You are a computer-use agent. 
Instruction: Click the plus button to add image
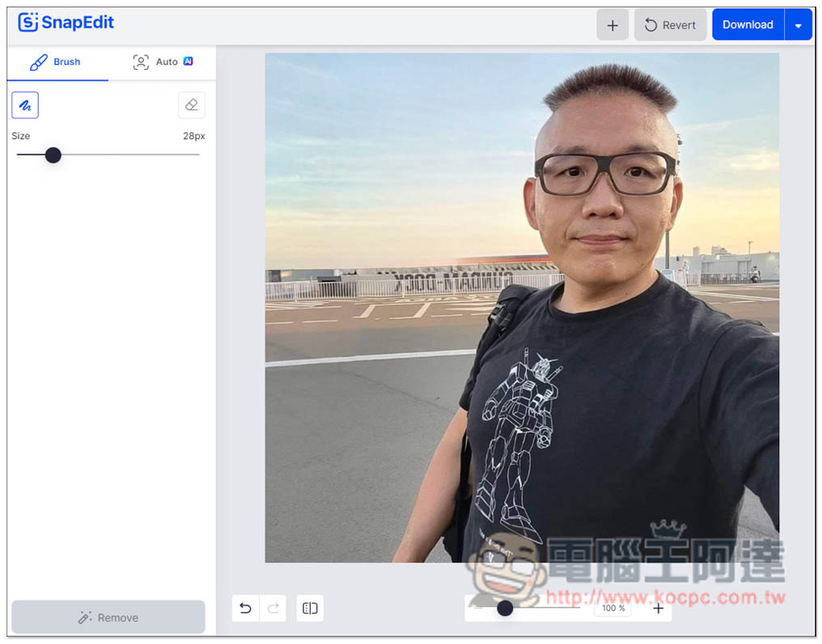[x=612, y=25]
